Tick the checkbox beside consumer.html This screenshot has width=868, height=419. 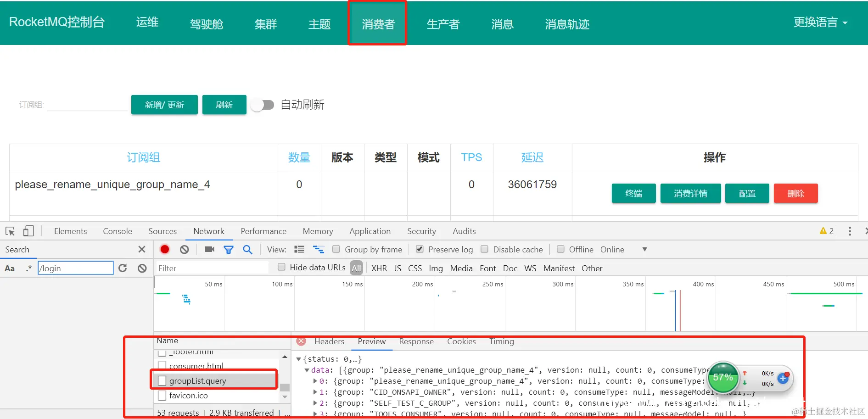[x=162, y=366]
